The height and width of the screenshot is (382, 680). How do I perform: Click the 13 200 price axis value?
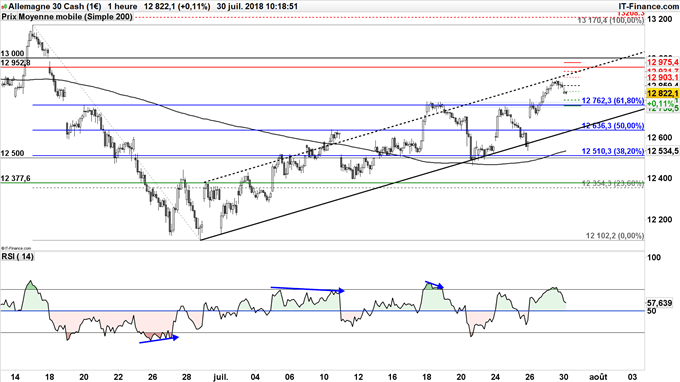660,20
